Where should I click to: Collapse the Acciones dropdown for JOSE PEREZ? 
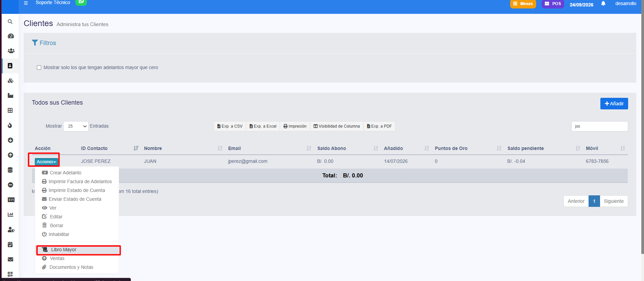click(46, 162)
